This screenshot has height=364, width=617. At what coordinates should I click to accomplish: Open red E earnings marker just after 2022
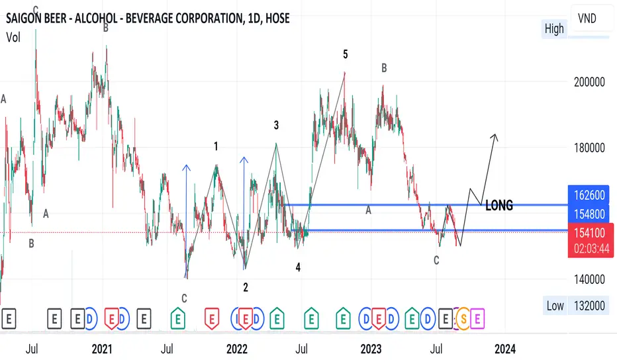tap(246, 318)
